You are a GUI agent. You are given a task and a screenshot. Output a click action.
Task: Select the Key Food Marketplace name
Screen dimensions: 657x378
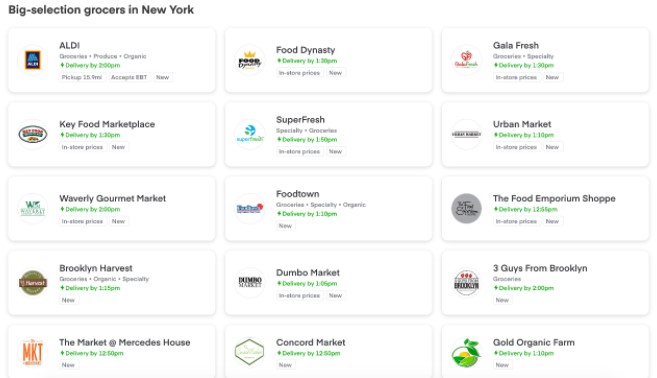tap(107, 124)
